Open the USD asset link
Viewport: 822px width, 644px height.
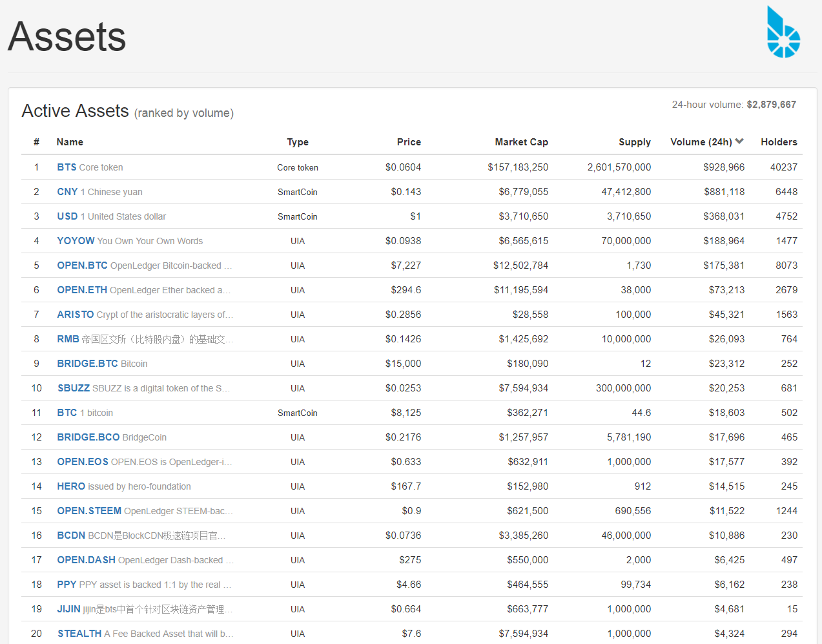[x=67, y=216]
